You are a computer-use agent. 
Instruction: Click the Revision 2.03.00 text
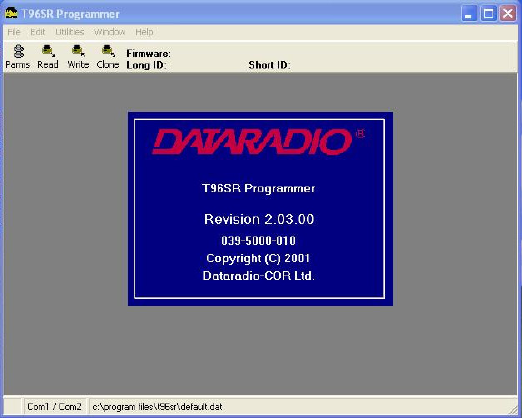click(x=259, y=219)
